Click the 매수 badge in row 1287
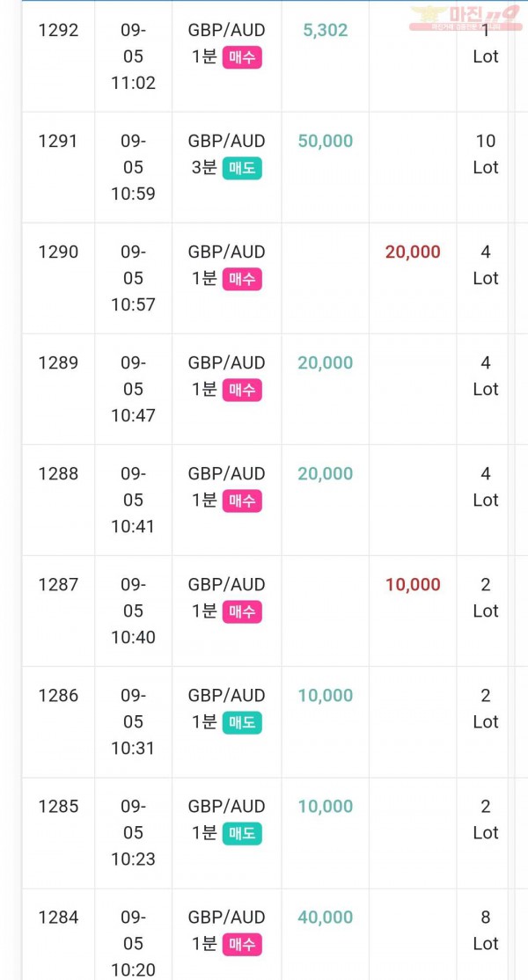528x980 pixels. pos(242,612)
